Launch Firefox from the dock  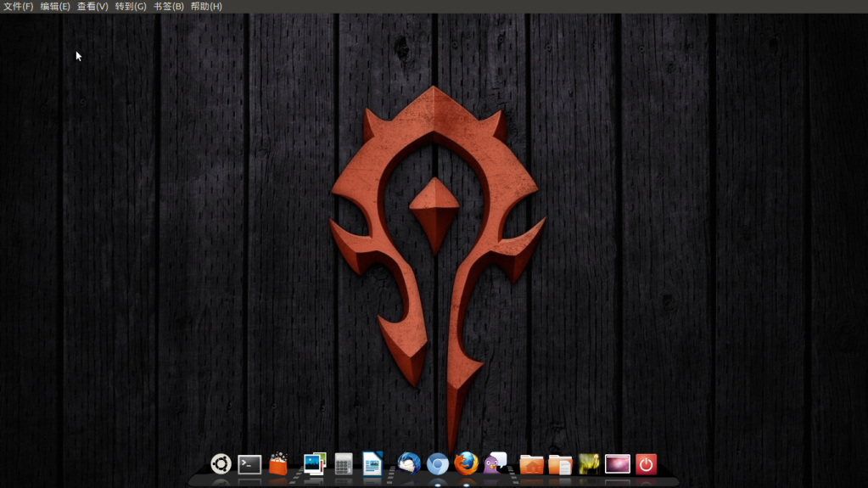pos(466,463)
